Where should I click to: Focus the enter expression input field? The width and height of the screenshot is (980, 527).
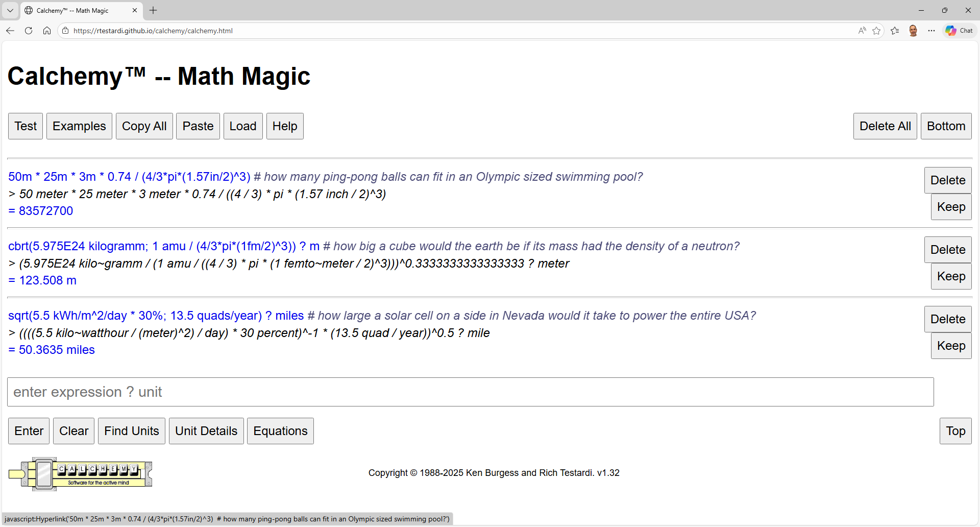pos(470,392)
